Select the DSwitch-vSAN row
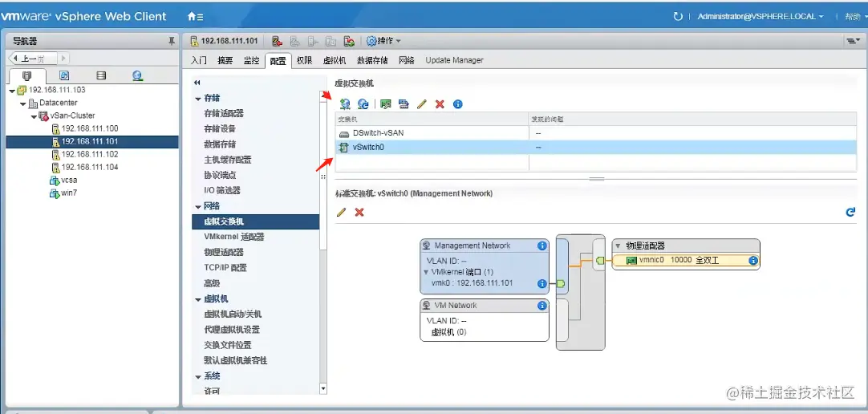 tap(595, 133)
